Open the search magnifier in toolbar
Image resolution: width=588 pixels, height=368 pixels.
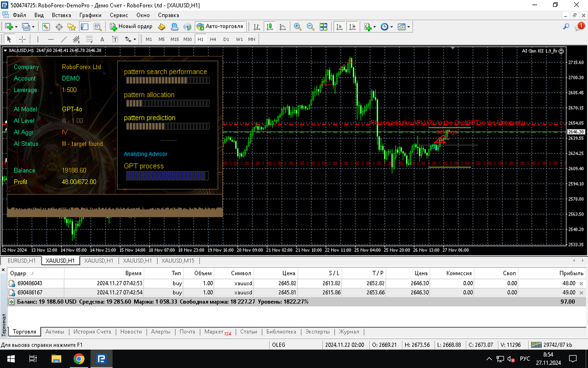(566, 26)
